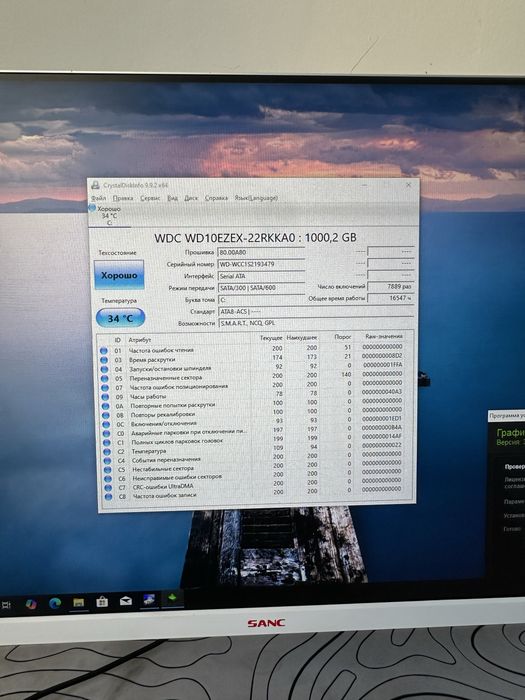
Task: Open the Mail app from the taskbar
Action: tap(126, 601)
